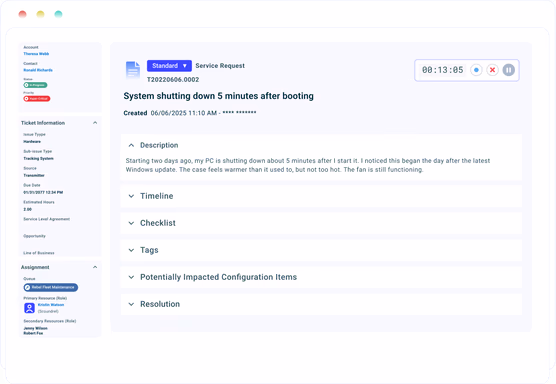Click the 00:13:05 timer display
This screenshot has width=556, height=384.
(x=443, y=70)
